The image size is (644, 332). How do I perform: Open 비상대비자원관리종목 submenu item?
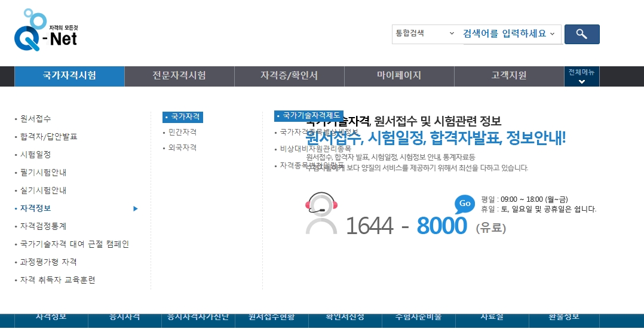(315, 149)
